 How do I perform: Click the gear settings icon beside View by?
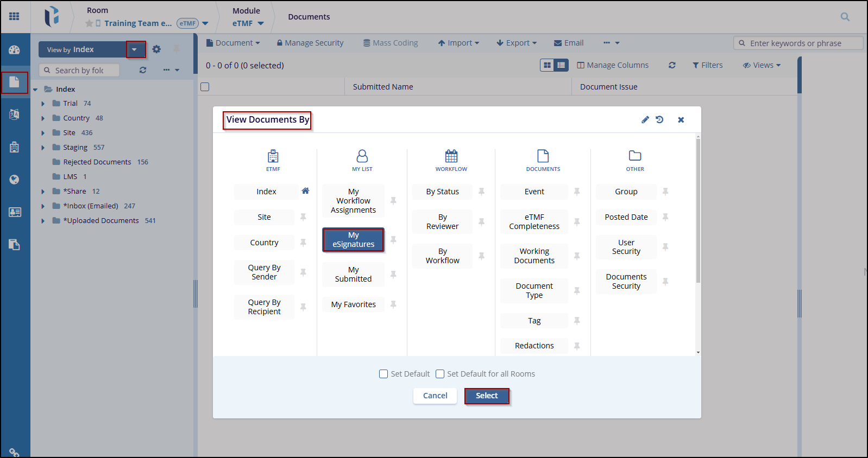156,49
